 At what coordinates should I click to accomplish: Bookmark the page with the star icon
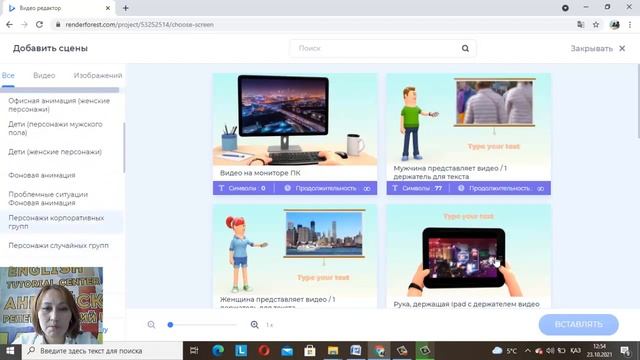tap(596, 24)
